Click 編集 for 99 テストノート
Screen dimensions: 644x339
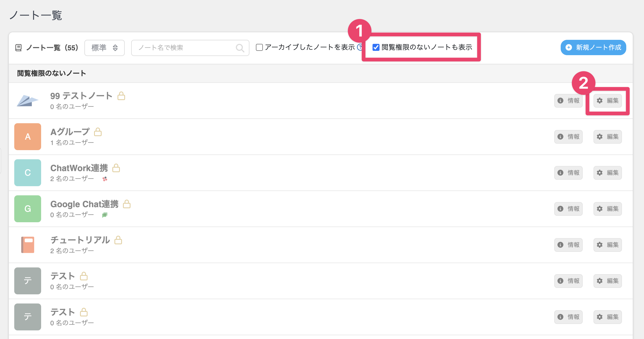tap(608, 101)
